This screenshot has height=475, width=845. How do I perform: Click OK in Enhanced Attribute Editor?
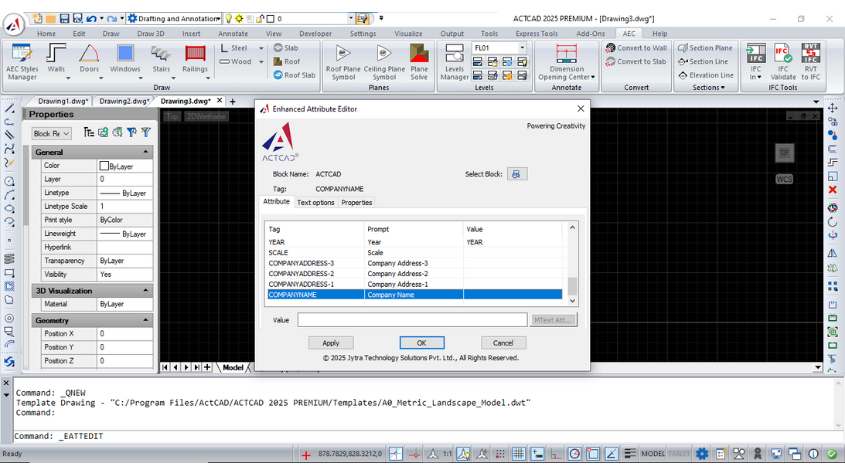(421, 343)
